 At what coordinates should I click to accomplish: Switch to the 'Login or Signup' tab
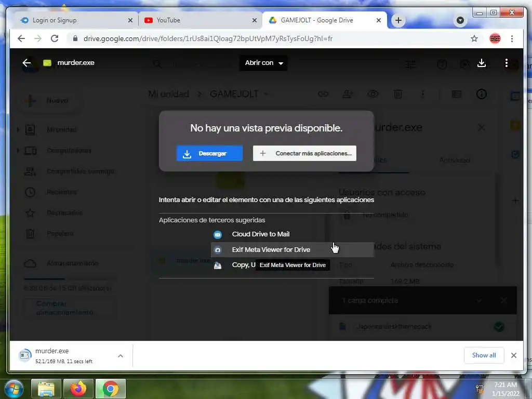[x=75, y=20]
